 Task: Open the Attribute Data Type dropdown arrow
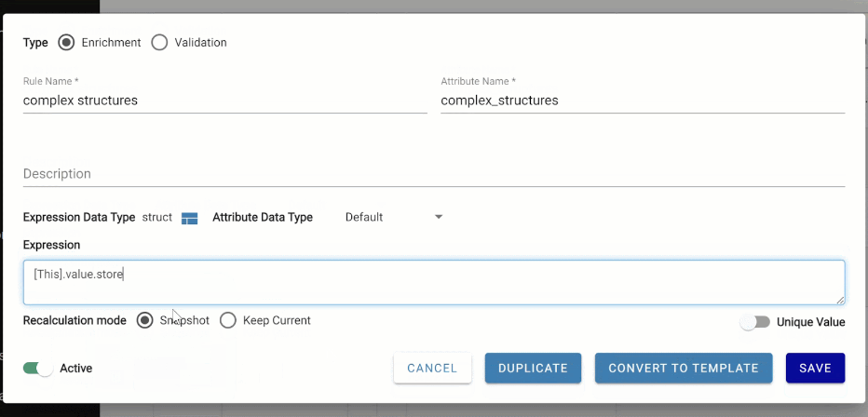(439, 218)
